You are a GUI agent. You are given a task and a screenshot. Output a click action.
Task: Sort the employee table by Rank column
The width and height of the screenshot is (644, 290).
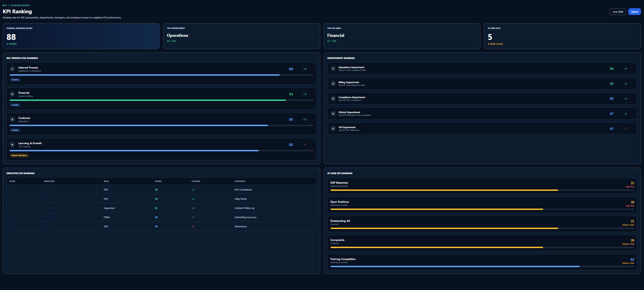click(12, 181)
